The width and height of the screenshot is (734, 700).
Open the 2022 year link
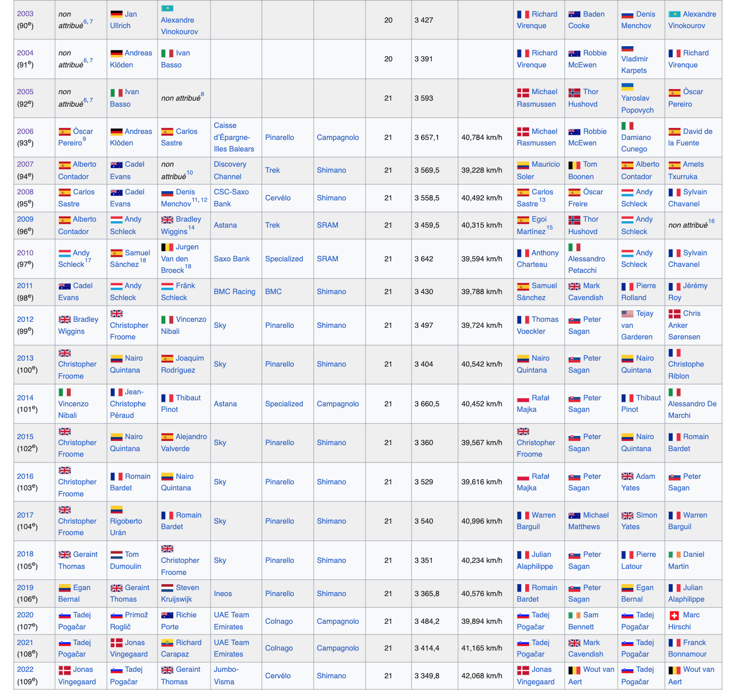[x=25, y=670]
